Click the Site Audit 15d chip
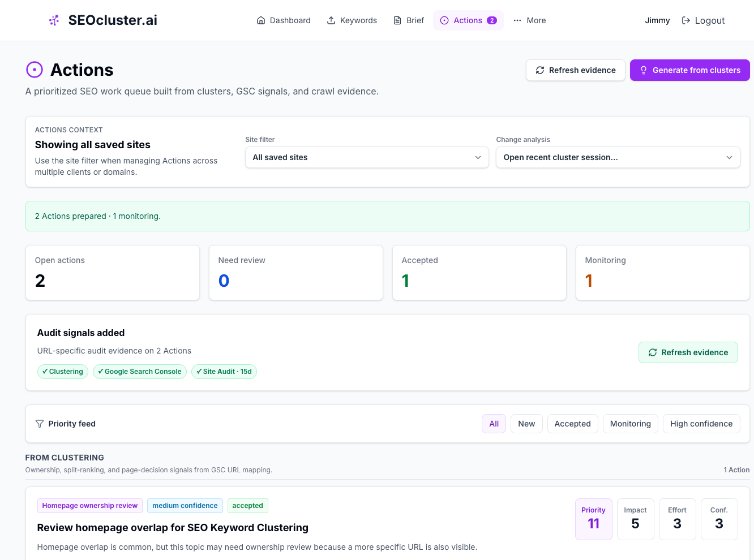This screenshot has width=754, height=560. point(224,372)
